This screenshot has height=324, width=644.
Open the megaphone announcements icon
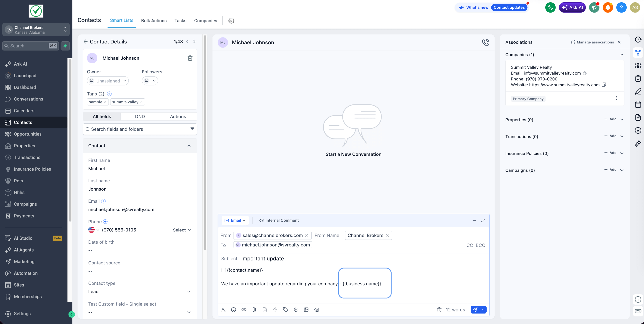[x=594, y=8]
